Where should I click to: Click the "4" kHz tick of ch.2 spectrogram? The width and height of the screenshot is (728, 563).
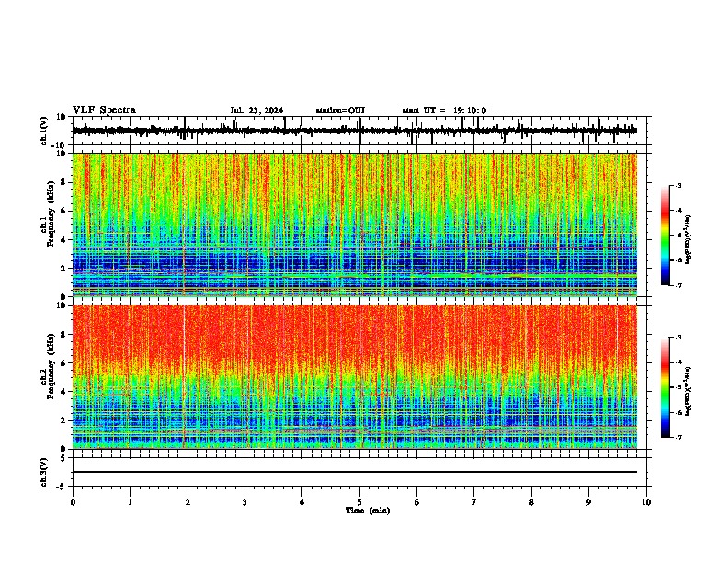[64, 392]
